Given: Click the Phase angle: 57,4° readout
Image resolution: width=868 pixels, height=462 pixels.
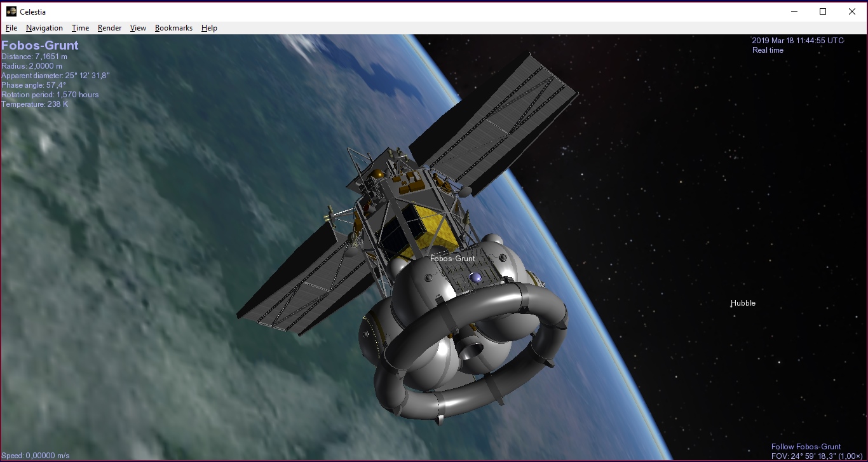Looking at the screenshot, I should coord(34,85).
